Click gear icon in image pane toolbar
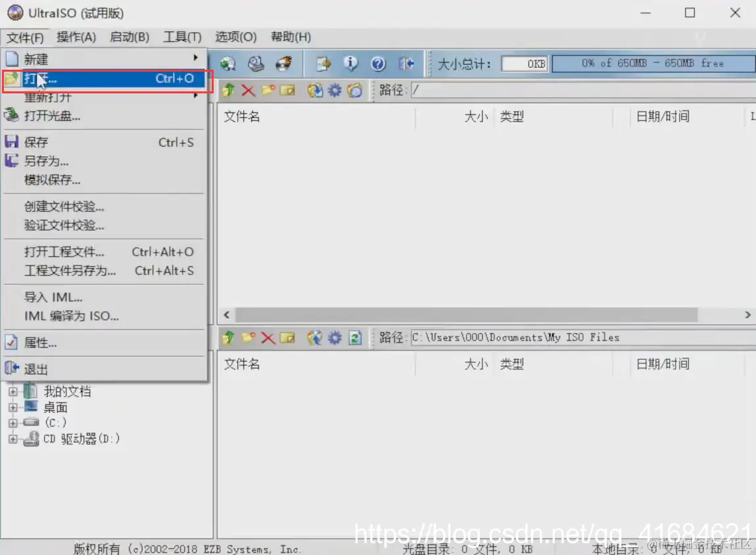This screenshot has height=555, width=756. (335, 90)
